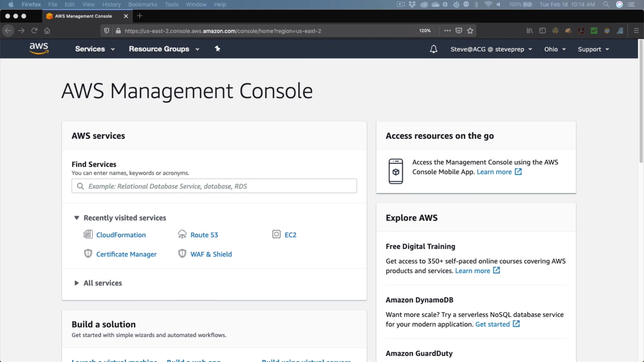Screen dimensions: 644x362
Task: Click the Certificate Manager shield icon
Action: 88,254
